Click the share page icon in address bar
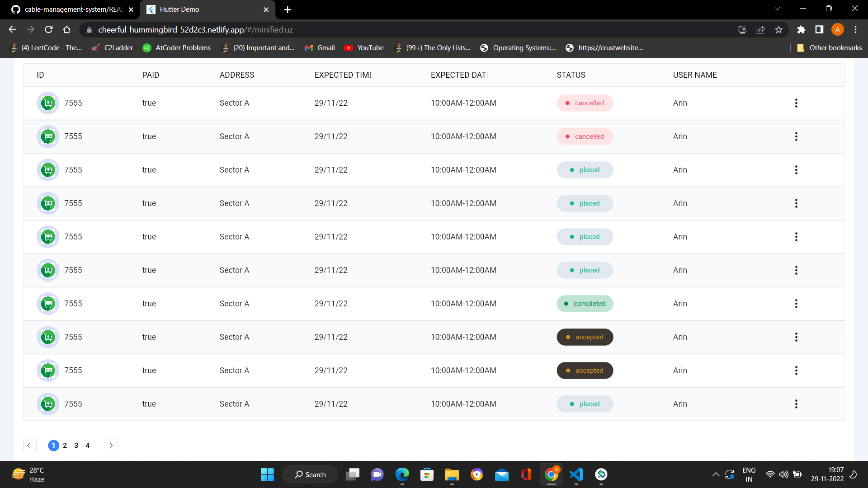868x488 pixels. [x=760, y=30]
